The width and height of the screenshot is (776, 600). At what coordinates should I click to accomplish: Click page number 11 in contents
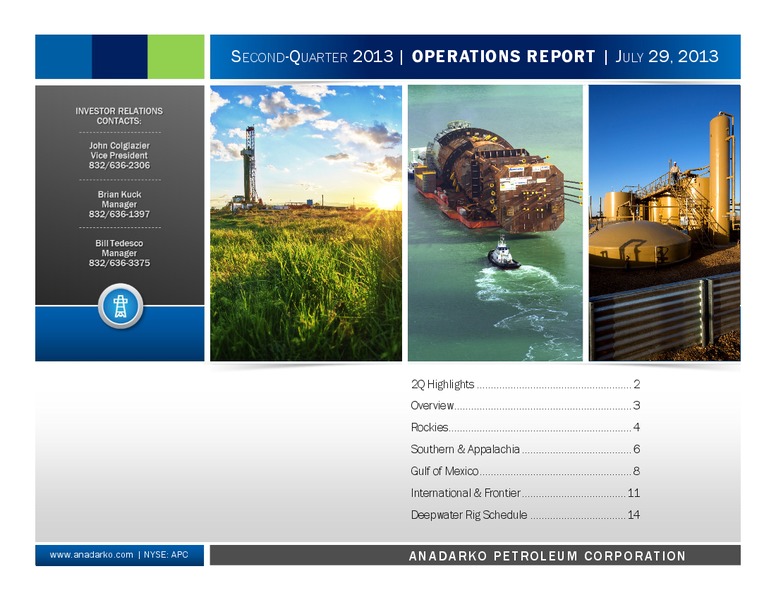(634, 493)
